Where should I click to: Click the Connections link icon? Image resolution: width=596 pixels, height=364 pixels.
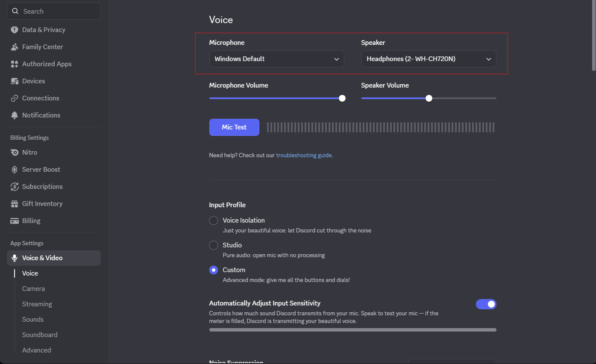click(15, 98)
